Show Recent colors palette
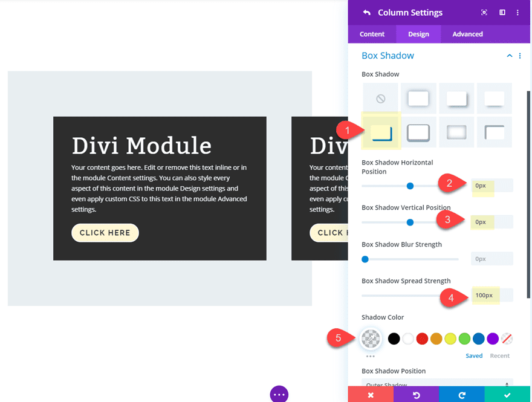Image resolution: width=532 pixels, height=402 pixels. (x=499, y=355)
